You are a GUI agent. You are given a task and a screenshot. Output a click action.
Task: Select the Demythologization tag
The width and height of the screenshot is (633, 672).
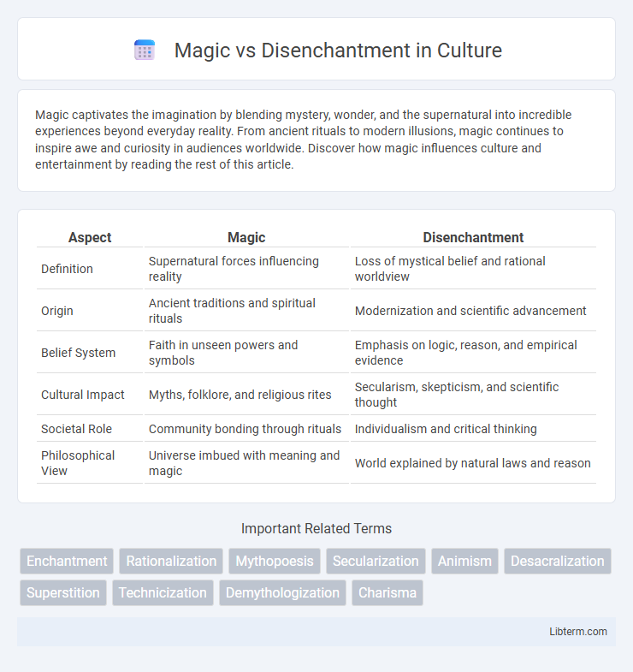(282, 592)
